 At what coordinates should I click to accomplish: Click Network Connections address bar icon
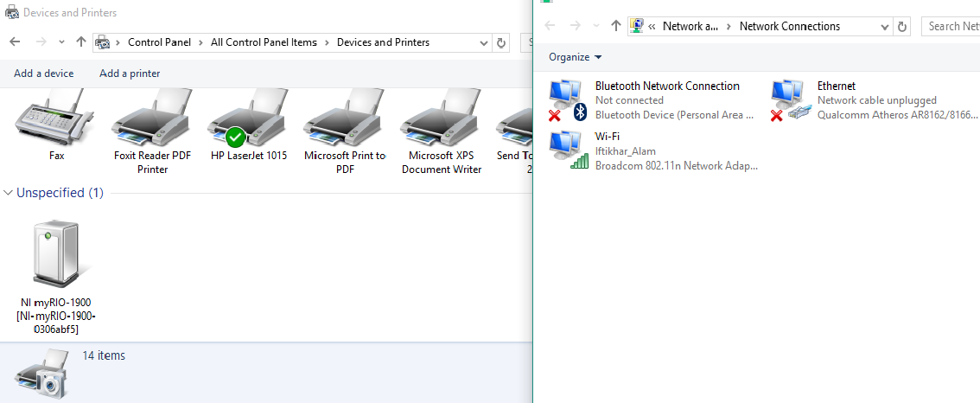coord(637,26)
